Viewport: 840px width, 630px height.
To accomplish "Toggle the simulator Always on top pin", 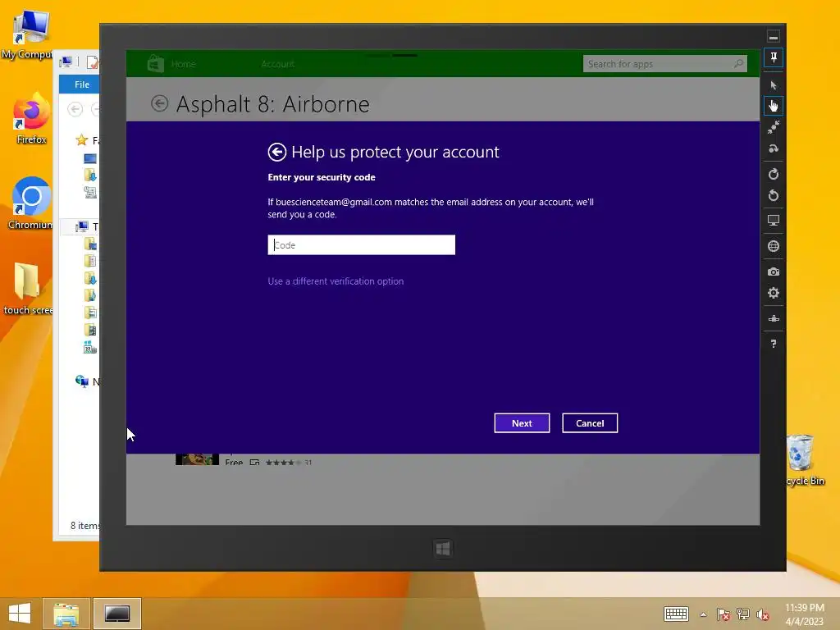I will [773, 58].
